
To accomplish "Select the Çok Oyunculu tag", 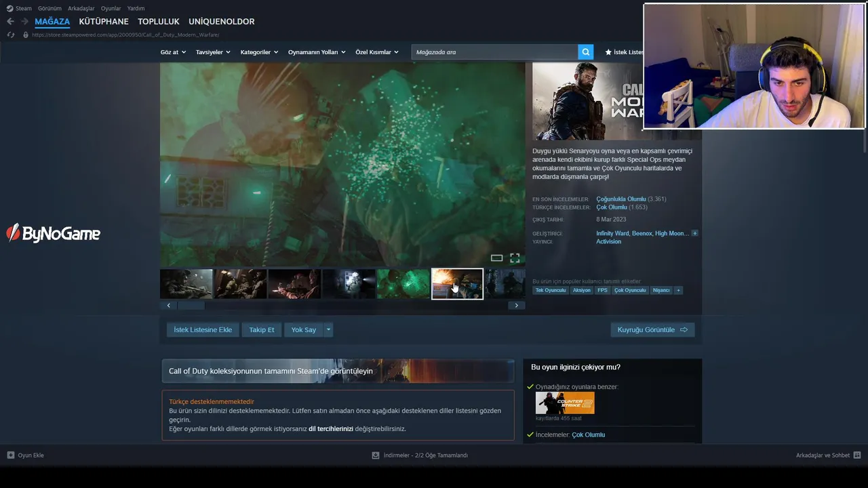I will click(630, 290).
